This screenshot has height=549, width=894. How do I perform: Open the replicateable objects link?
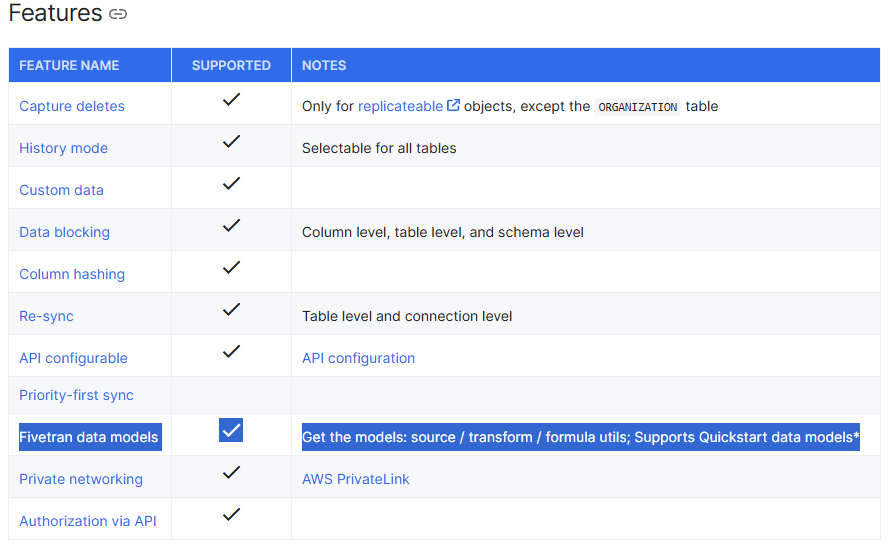(400, 106)
